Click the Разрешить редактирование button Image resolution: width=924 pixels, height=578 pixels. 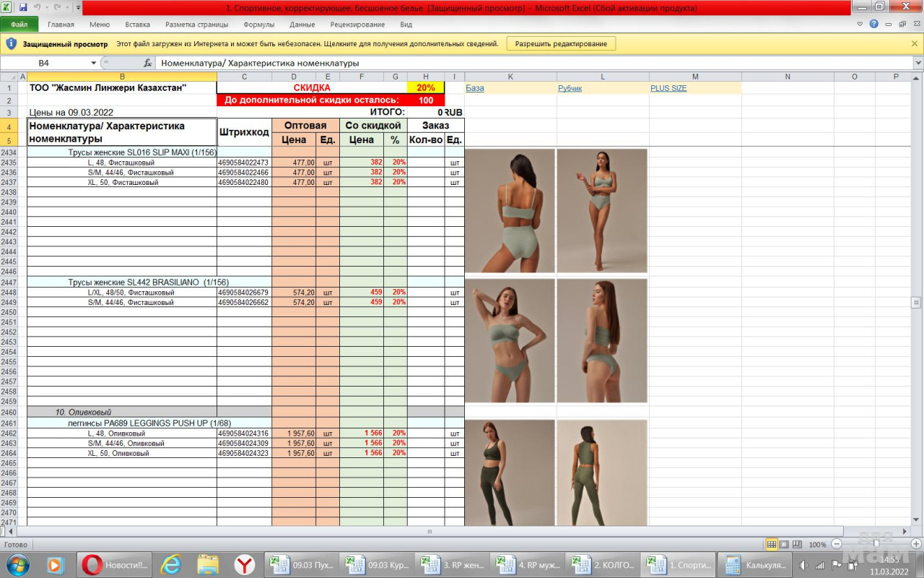click(561, 43)
